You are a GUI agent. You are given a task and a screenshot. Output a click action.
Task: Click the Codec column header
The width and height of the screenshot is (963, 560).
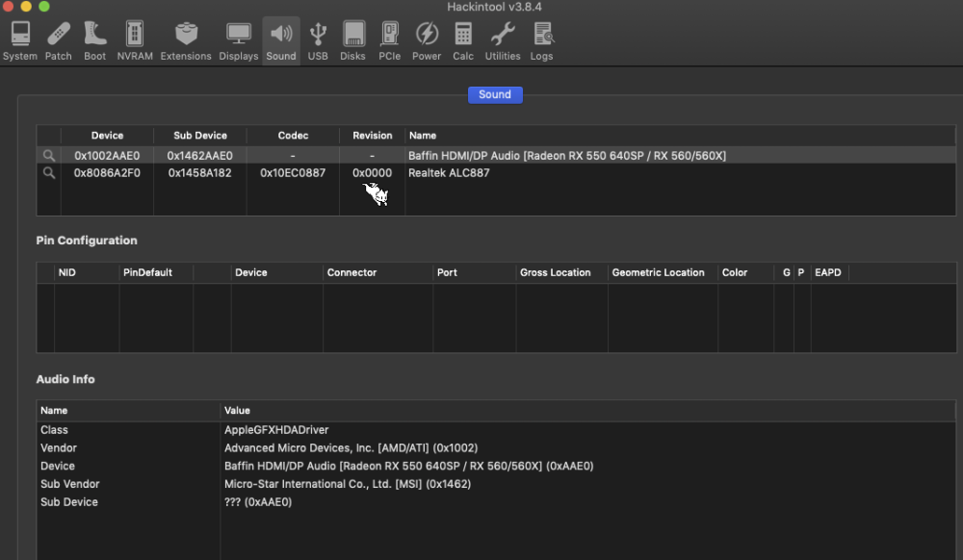293,136
